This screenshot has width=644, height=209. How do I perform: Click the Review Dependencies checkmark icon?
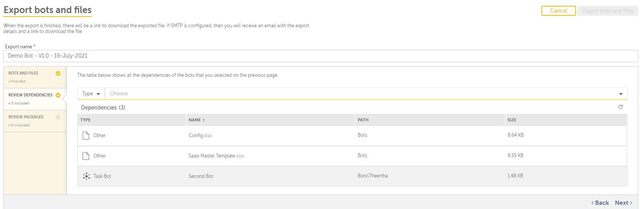coord(58,95)
